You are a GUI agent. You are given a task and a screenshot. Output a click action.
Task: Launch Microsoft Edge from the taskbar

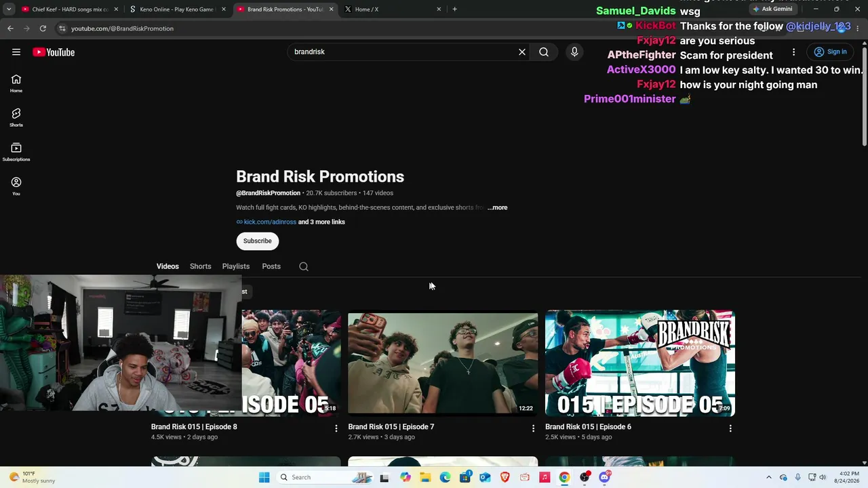point(445,477)
